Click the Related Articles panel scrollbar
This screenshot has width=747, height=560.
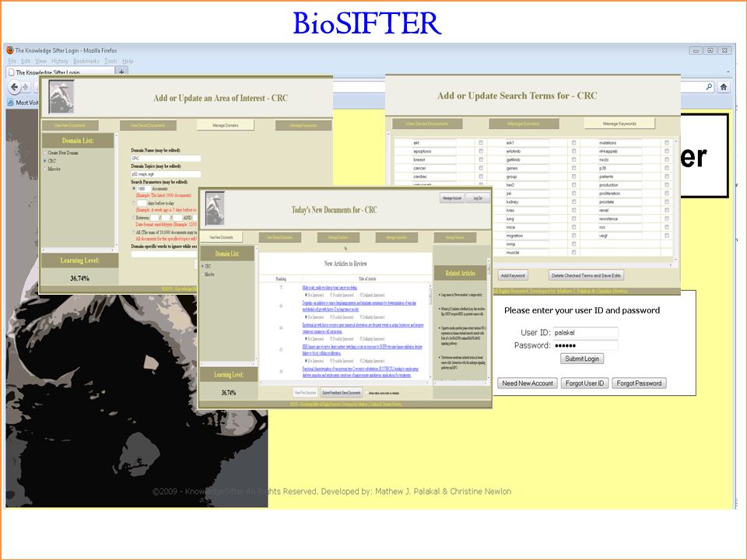tap(489, 319)
